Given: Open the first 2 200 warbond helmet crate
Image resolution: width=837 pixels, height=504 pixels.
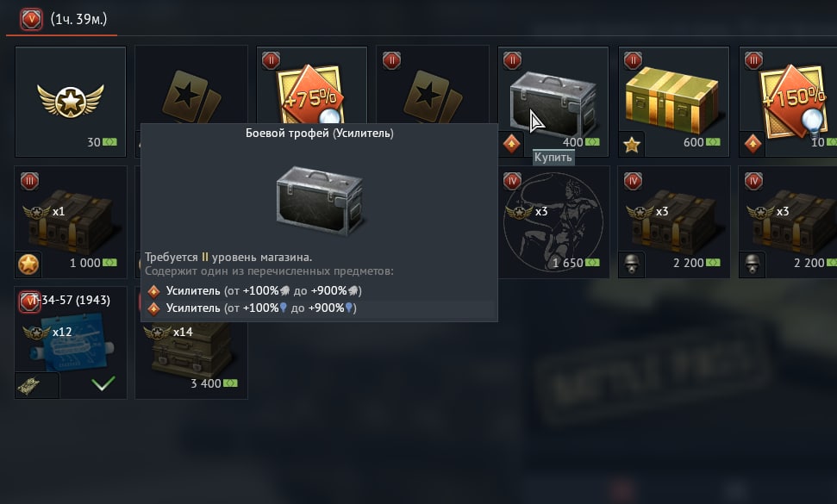Looking at the screenshot, I should pyautogui.click(x=674, y=222).
